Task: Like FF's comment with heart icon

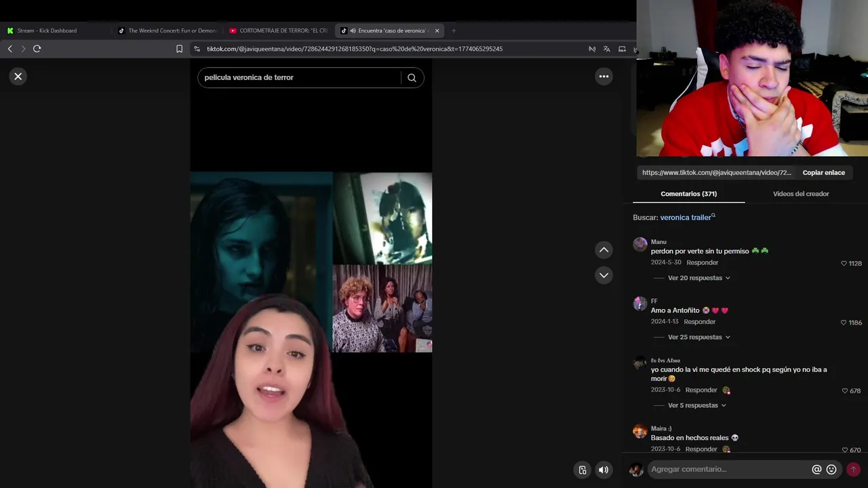Action: [844, 323]
